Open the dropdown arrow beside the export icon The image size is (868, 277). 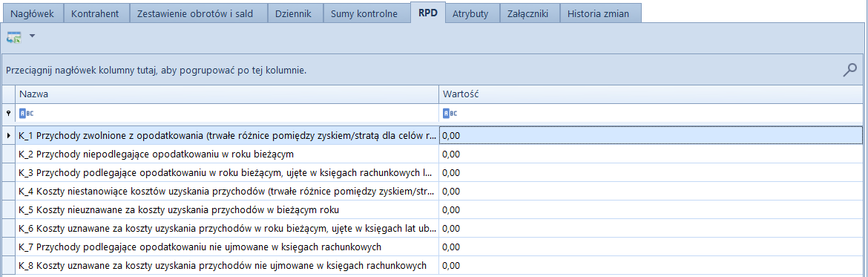click(32, 36)
